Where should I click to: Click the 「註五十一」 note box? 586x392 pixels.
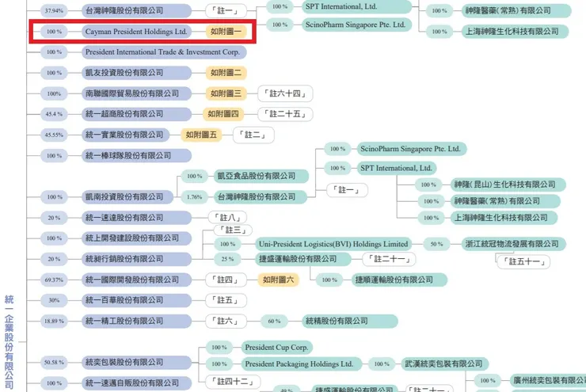[x=523, y=261]
